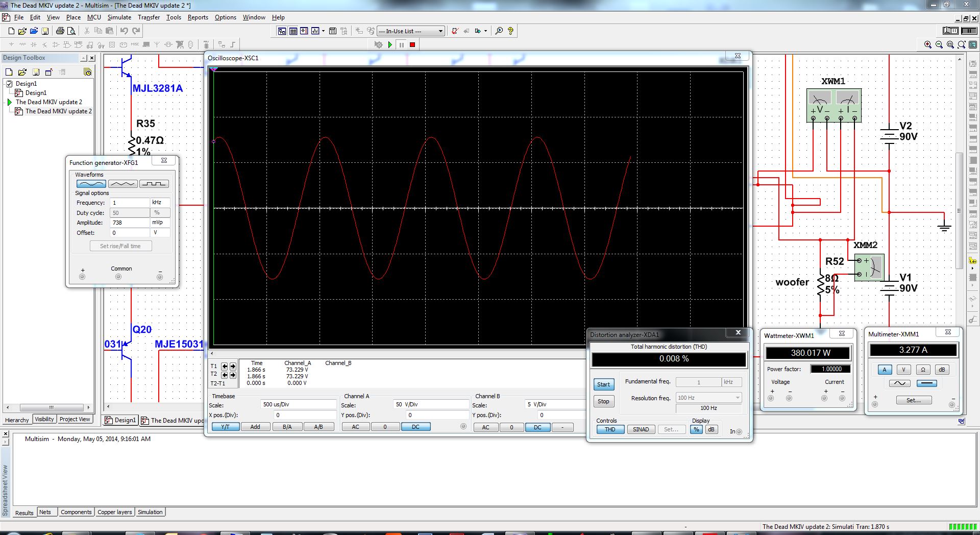Set Channel B coupling to DC
980x535 pixels.
[x=537, y=427]
